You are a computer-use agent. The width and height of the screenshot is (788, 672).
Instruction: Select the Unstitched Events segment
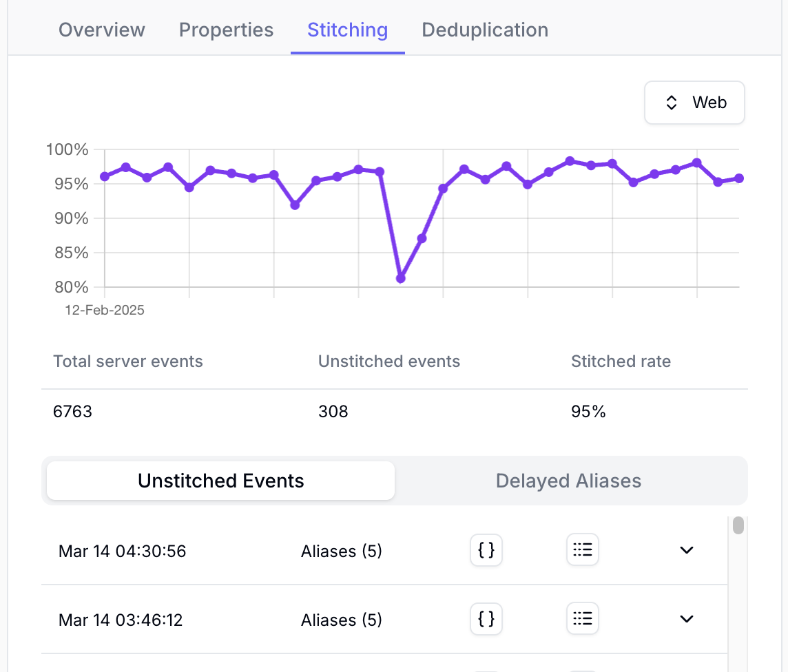pyautogui.click(x=220, y=481)
